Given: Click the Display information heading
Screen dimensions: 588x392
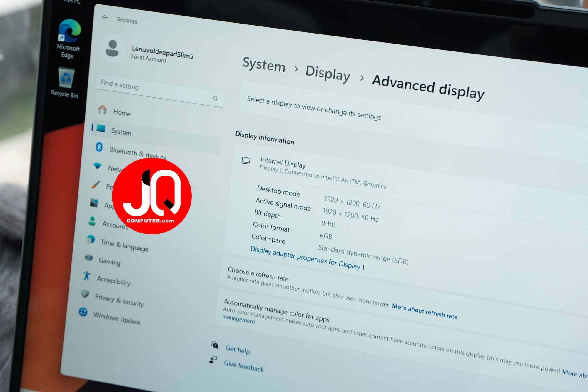Looking at the screenshot, I should point(265,138).
